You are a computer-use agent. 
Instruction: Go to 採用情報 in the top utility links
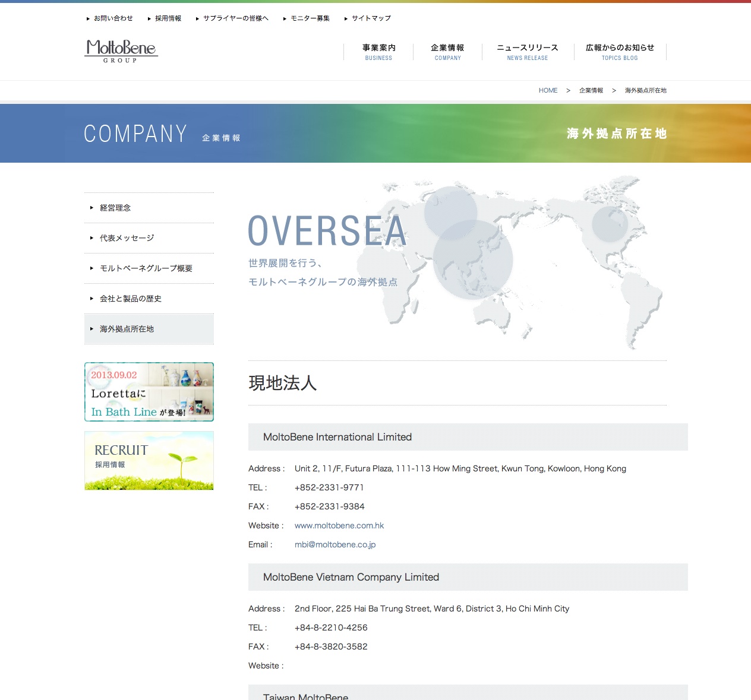point(168,18)
